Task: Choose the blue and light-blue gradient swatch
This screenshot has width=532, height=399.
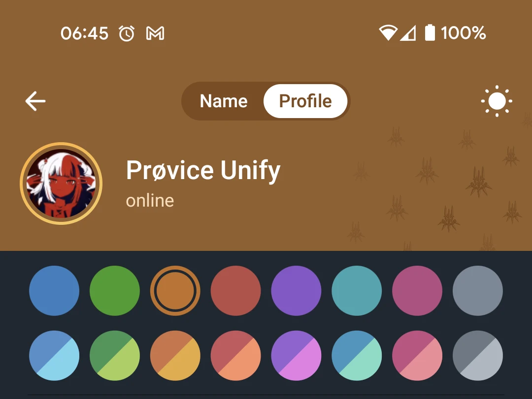Action: (x=54, y=356)
